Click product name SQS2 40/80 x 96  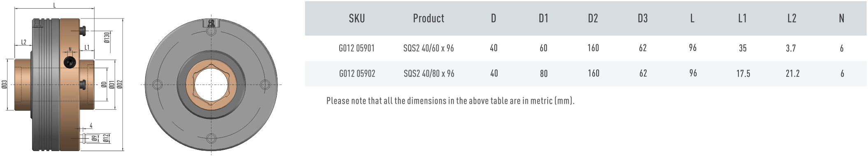point(429,74)
